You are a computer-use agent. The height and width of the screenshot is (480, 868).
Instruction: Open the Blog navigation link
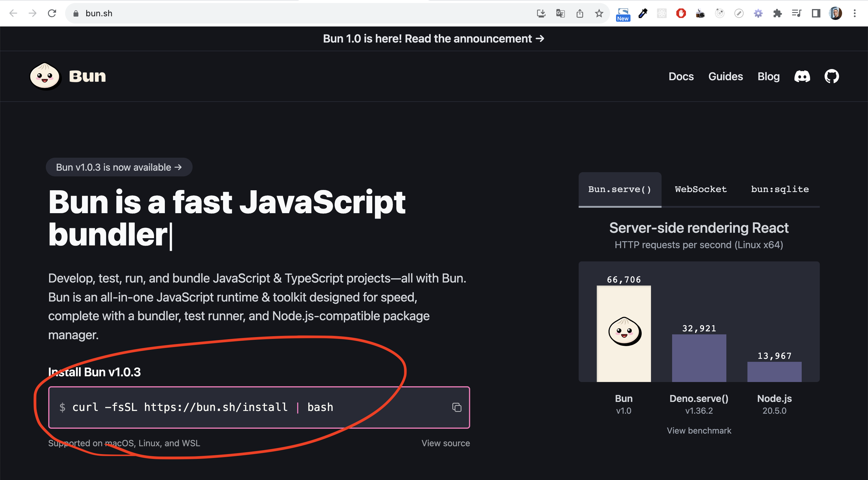(768, 77)
